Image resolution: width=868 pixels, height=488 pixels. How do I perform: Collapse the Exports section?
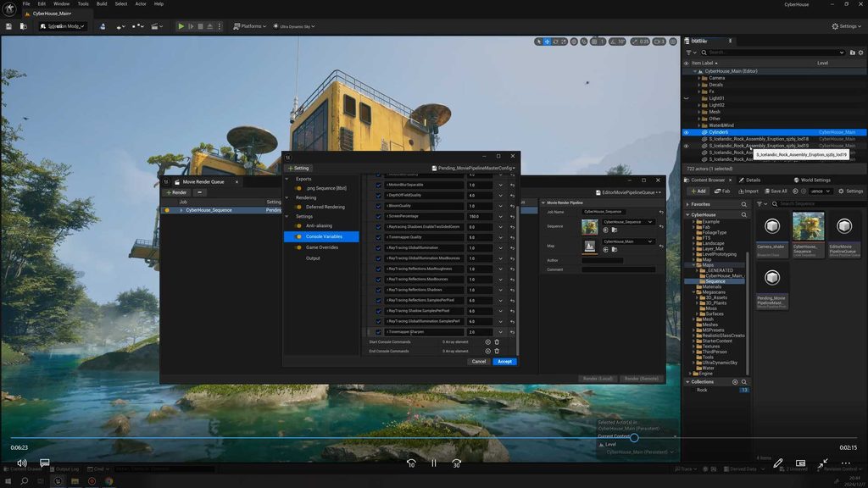(287, 179)
